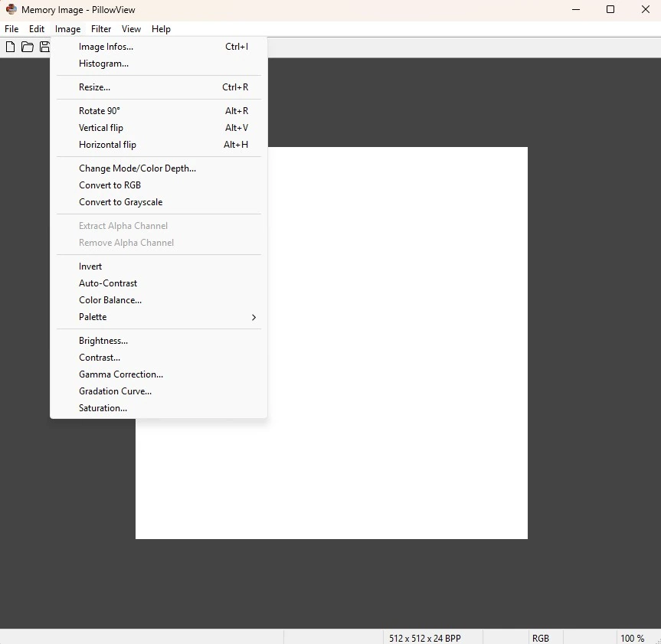Open the Filter menu
The width and height of the screenshot is (661, 644).
101,29
